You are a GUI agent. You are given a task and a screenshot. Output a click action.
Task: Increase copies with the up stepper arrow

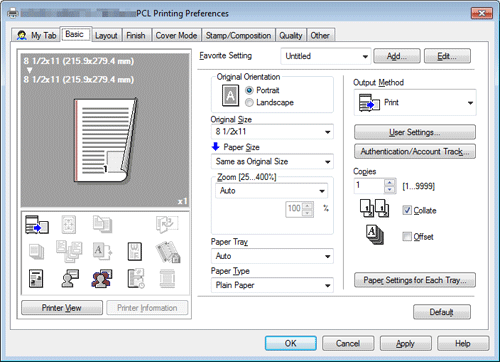389,182
